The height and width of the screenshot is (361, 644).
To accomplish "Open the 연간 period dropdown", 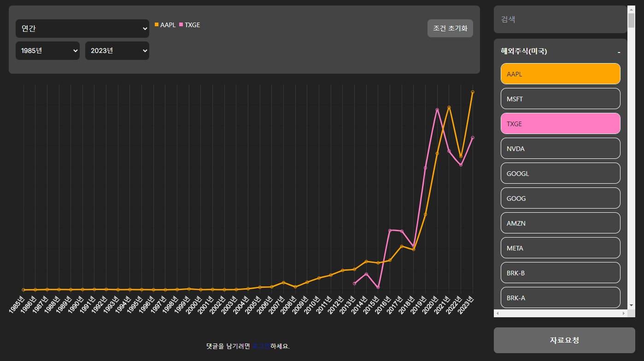I will pyautogui.click(x=82, y=29).
